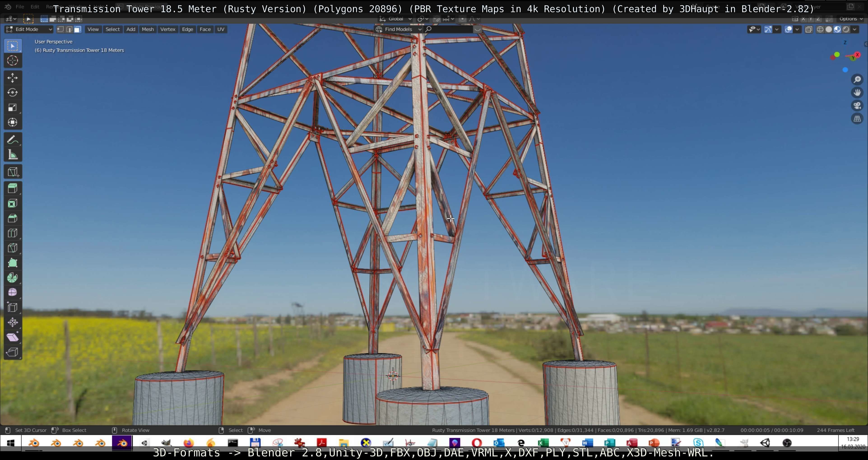Image resolution: width=868 pixels, height=460 pixels.
Task: Open the Vertex menu
Action: pyautogui.click(x=168, y=29)
